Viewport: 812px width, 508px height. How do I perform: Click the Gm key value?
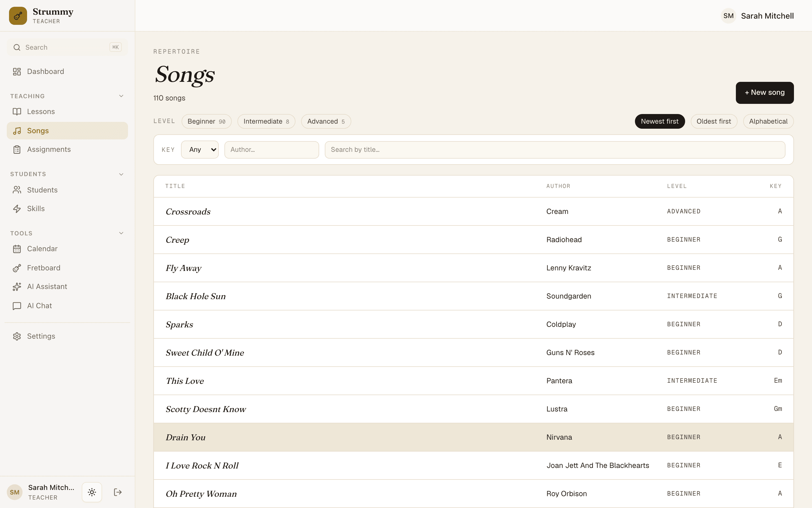778,409
